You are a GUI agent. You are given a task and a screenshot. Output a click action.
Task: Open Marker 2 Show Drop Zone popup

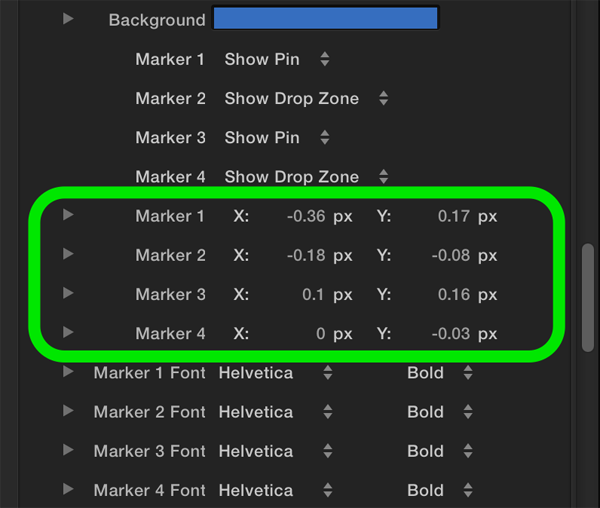coord(307,99)
